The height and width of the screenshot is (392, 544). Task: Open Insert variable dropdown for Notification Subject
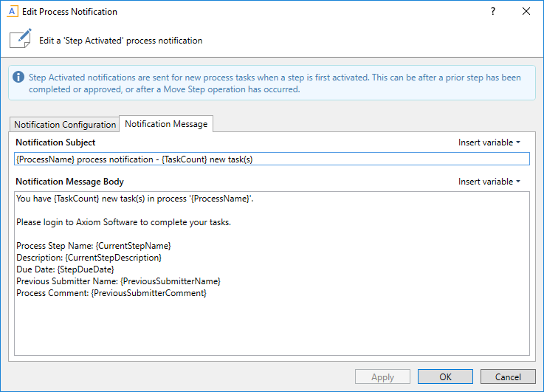point(489,142)
